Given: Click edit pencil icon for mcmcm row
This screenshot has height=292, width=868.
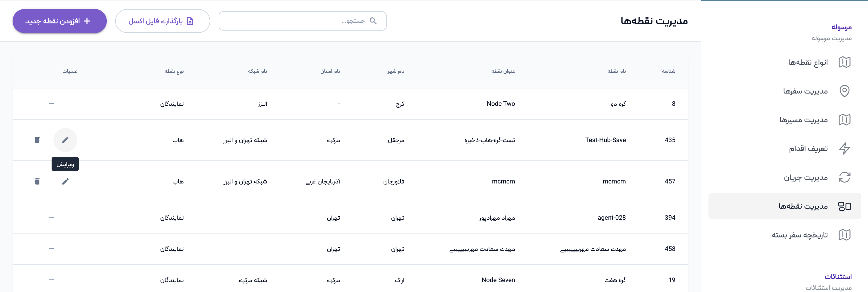Looking at the screenshot, I should coord(65,181).
